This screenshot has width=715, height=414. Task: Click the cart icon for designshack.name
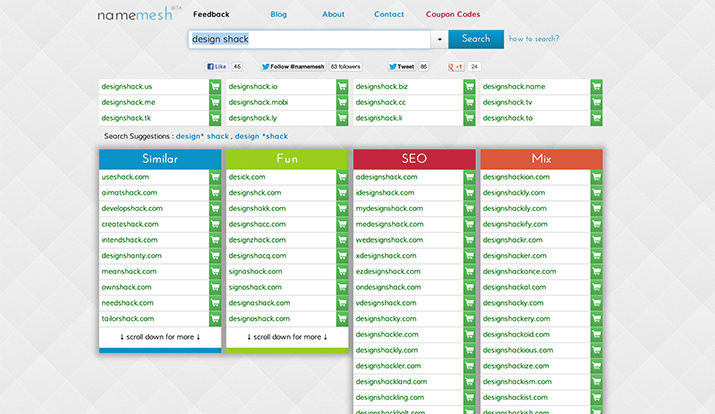(596, 87)
